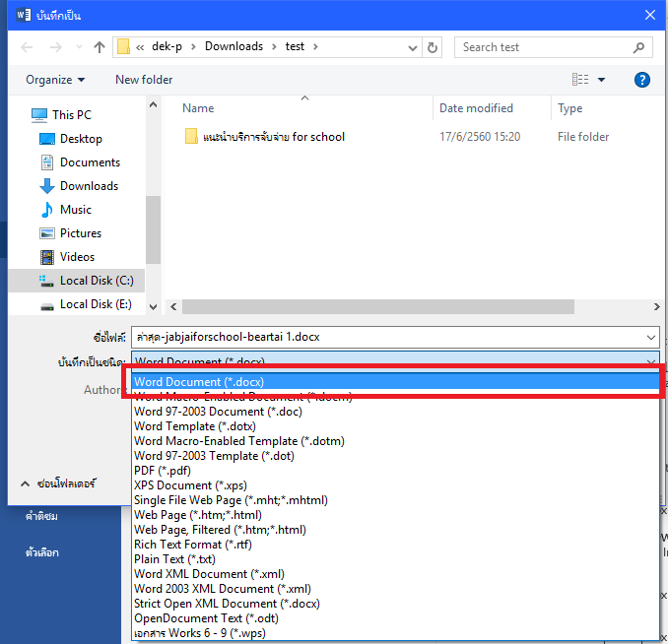Refresh the test folder view
The height and width of the screenshot is (644, 668).
coord(432,47)
